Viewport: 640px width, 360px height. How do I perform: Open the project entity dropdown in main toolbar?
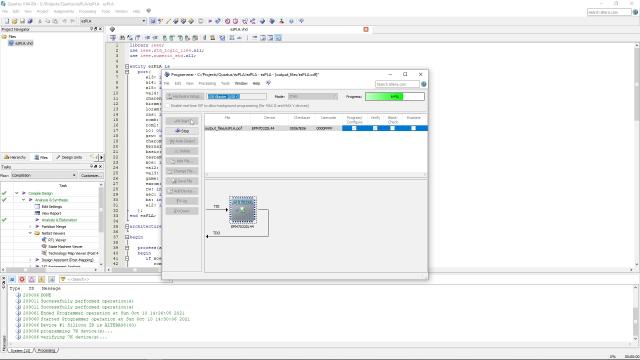coord(144,21)
